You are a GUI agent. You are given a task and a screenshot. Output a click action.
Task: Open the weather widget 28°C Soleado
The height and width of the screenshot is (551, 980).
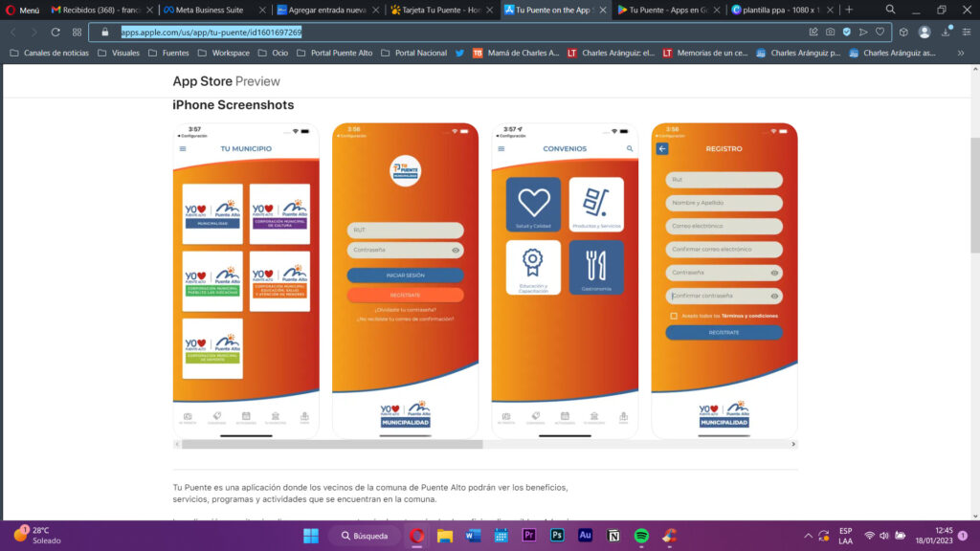coord(37,536)
